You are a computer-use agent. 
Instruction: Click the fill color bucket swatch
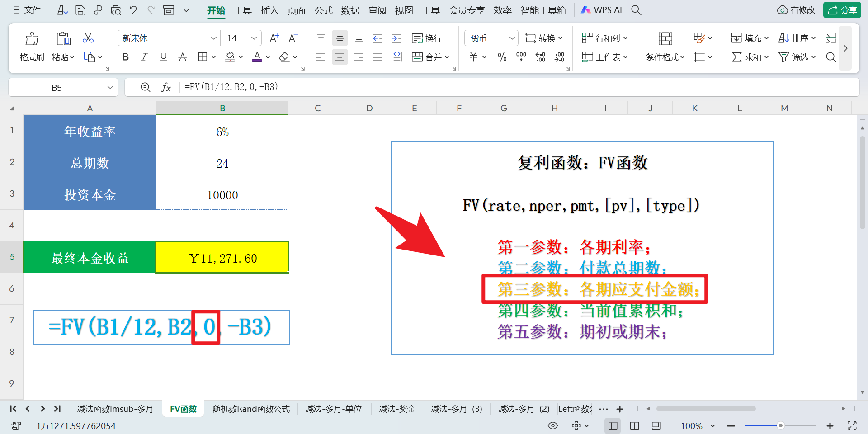pos(230,57)
